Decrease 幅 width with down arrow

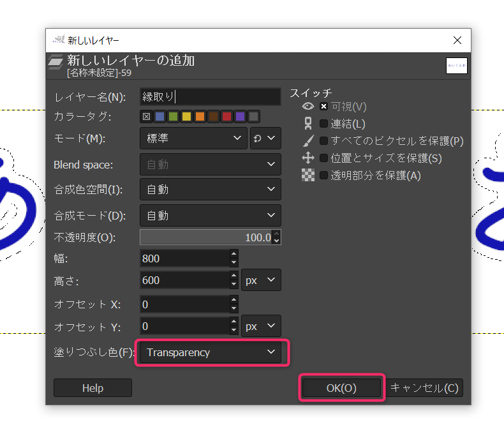pos(234,262)
